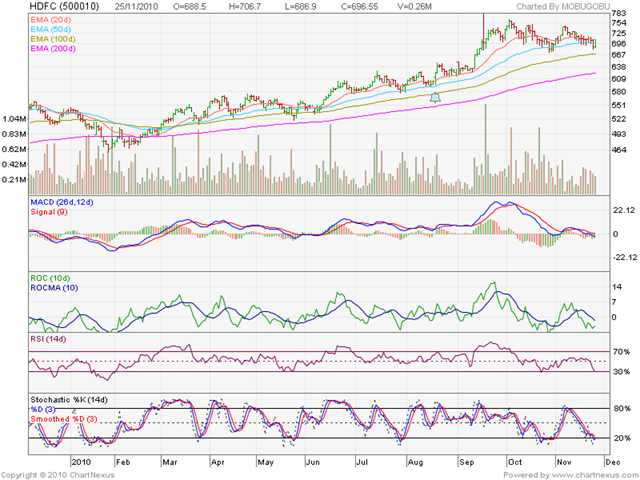
Task: Click the Nov month axis label
Action: click(564, 462)
